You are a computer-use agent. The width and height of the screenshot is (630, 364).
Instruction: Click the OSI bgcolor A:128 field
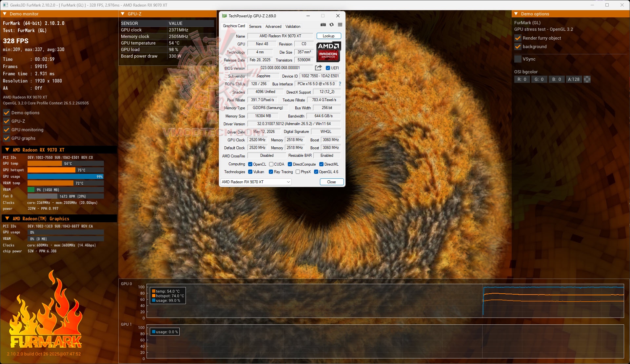574,79
